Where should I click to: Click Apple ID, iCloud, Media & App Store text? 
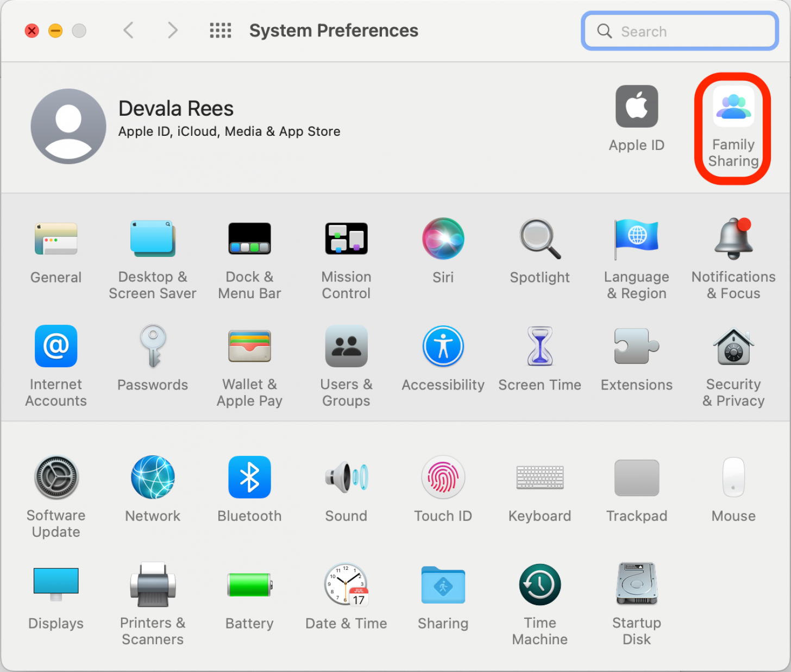point(229,131)
